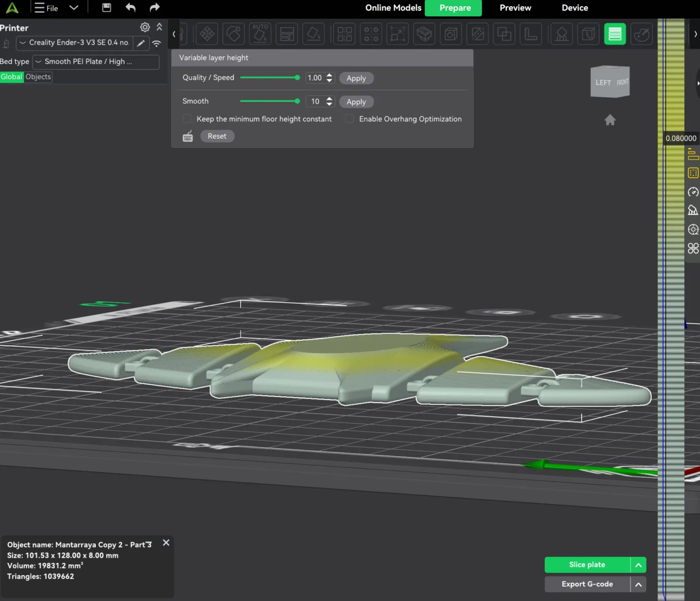Collapse the Printer panel section
The width and height of the screenshot is (700, 601).
click(159, 27)
